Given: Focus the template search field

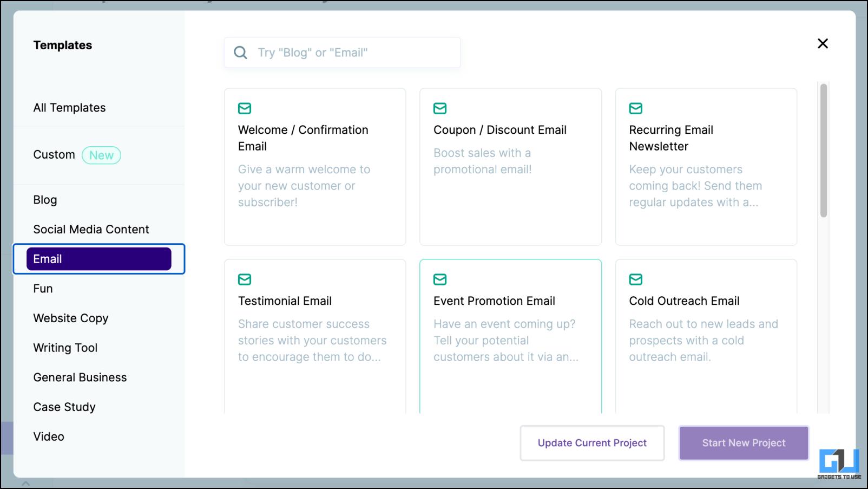Looking at the screenshot, I should pos(343,53).
